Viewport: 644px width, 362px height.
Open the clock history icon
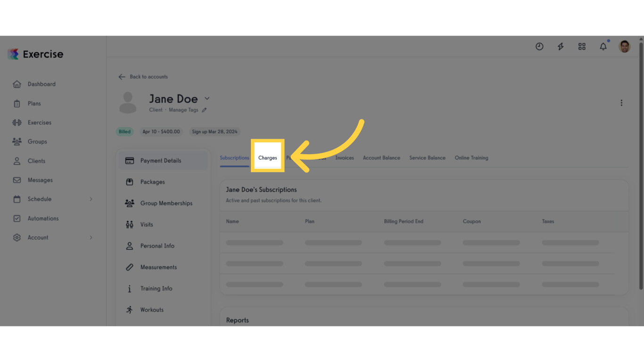(x=539, y=47)
